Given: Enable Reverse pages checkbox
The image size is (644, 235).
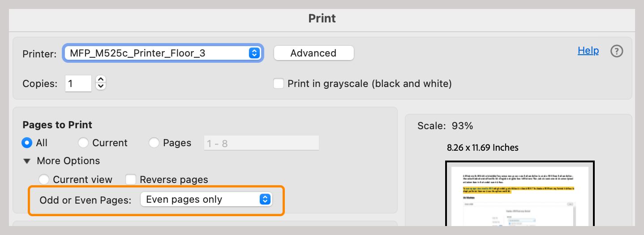Looking at the screenshot, I should click(x=131, y=180).
